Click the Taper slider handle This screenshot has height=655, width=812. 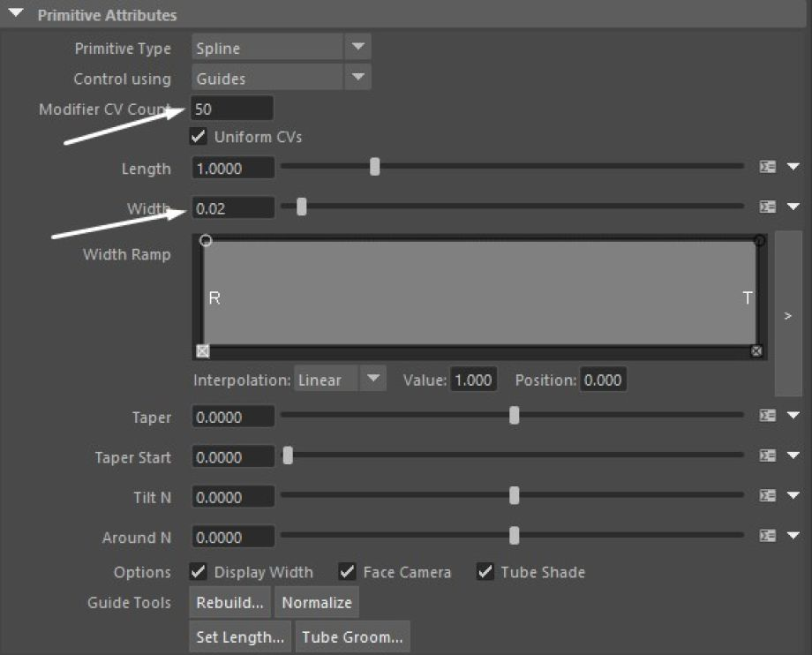coord(515,416)
